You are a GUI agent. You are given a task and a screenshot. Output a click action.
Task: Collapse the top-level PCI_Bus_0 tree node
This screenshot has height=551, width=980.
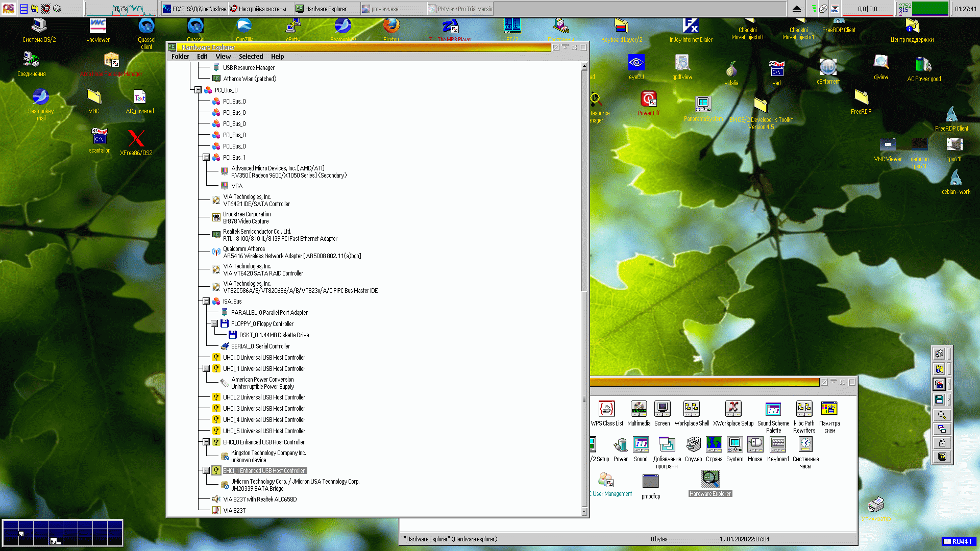pos(198,90)
